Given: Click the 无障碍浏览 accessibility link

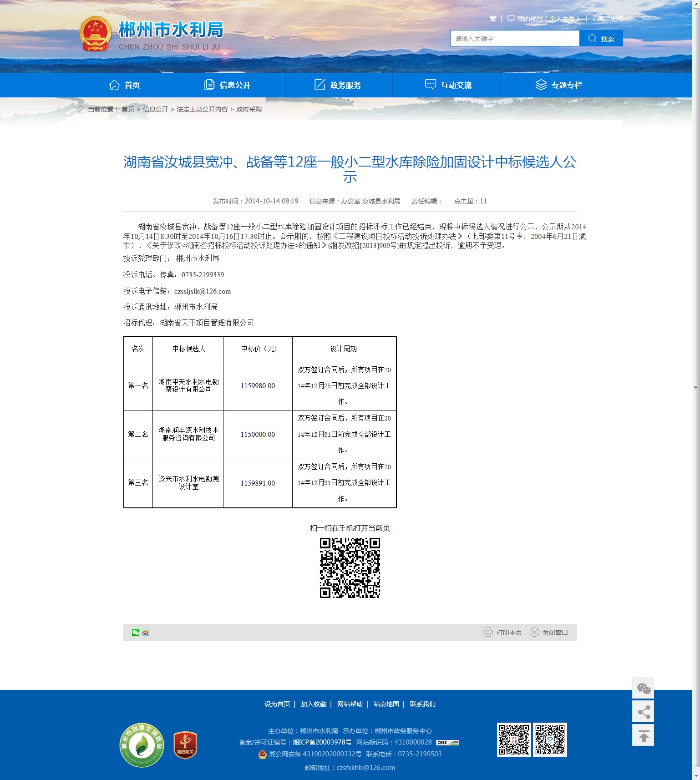Looking at the screenshot, I should coord(607,19).
